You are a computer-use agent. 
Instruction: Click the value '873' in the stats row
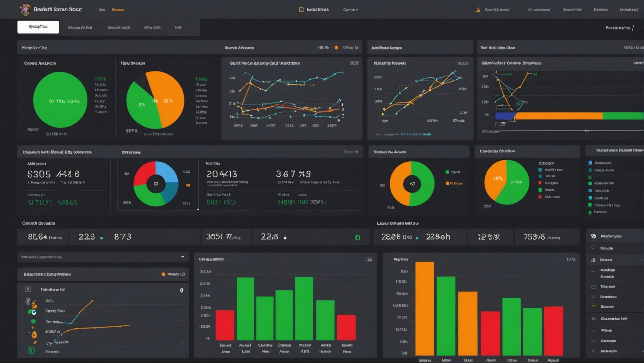click(123, 237)
